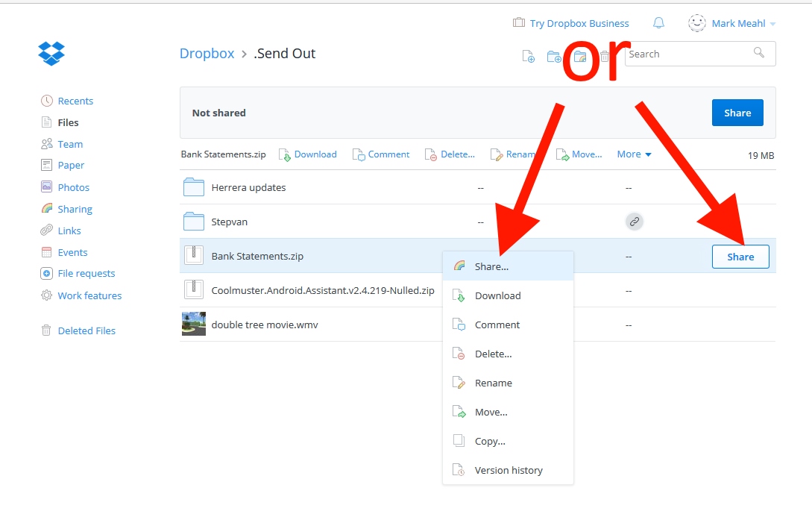Click the Dropbox breadcrumb link

pyautogui.click(x=207, y=54)
